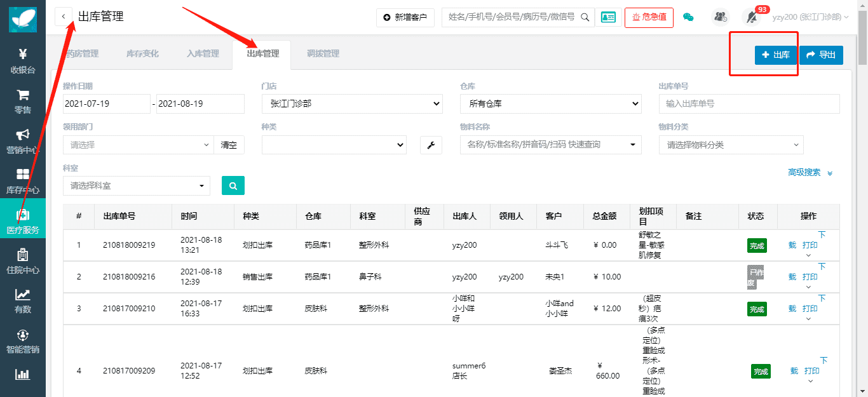Switch to the 入库管理 tab
Screen dimensions: 868x397
coord(203,54)
